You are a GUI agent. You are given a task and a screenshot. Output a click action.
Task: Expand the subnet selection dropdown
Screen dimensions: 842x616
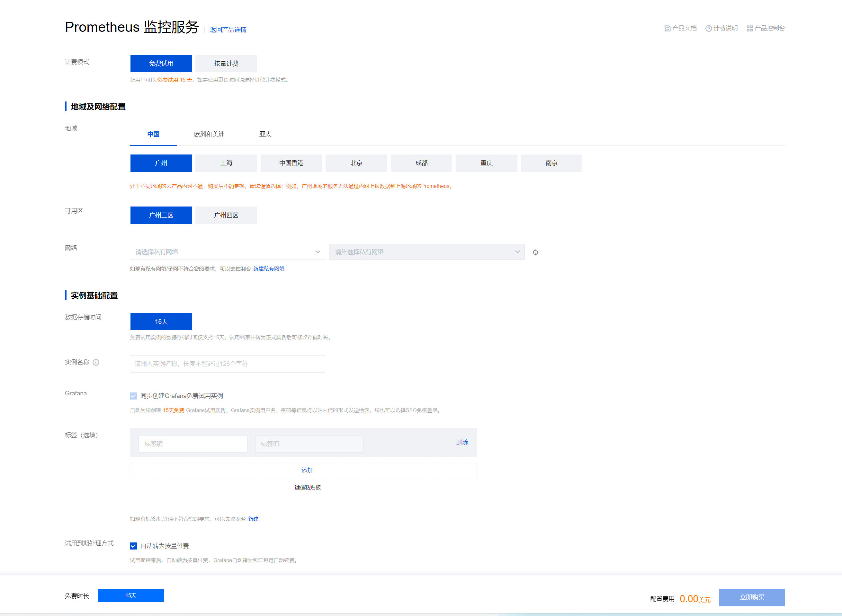[x=427, y=252]
